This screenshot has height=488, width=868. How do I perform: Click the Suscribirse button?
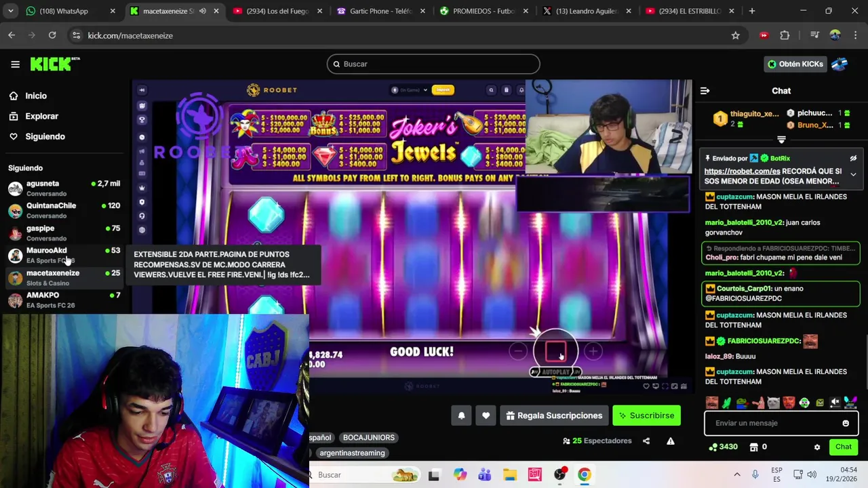click(646, 415)
